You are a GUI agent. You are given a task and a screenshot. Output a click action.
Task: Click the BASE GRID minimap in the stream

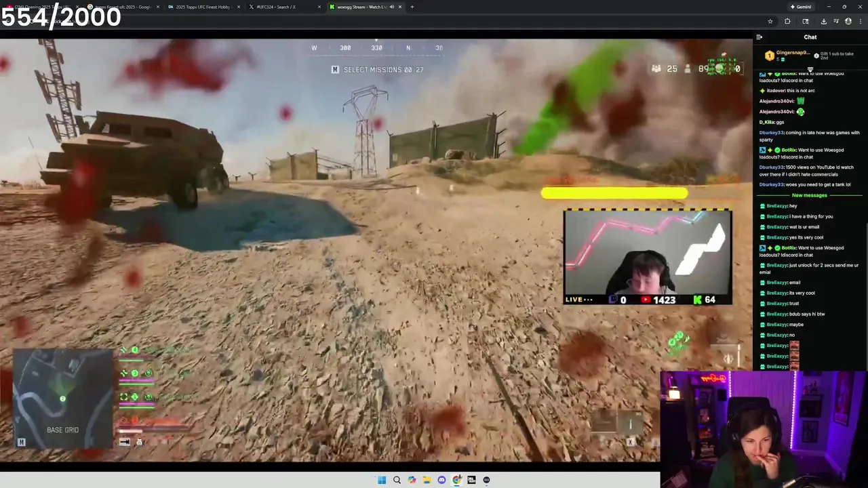[x=62, y=398]
